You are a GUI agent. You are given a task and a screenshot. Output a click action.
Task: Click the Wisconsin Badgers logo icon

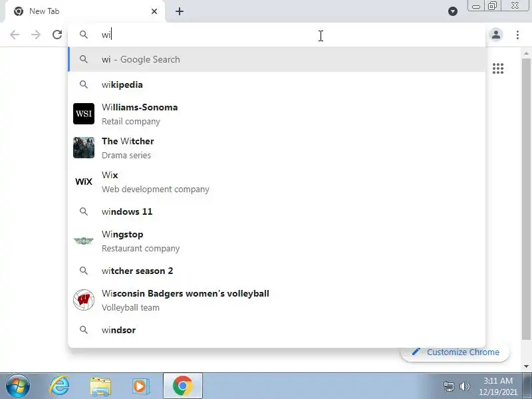[x=84, y=300]
